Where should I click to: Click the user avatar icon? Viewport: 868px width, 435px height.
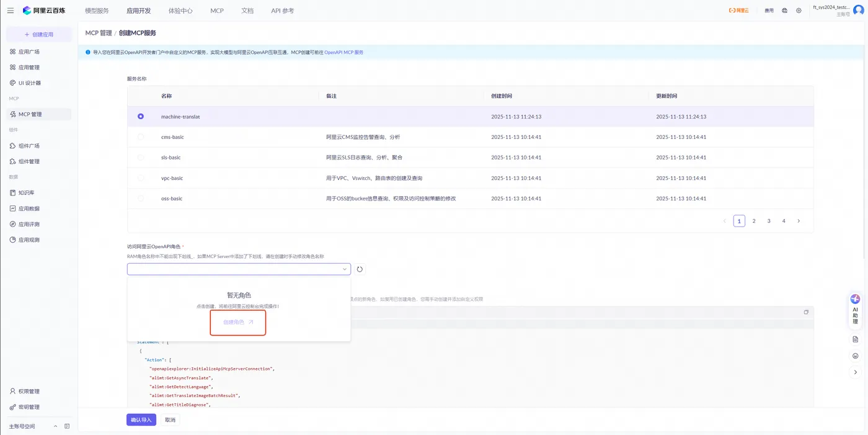858,10
